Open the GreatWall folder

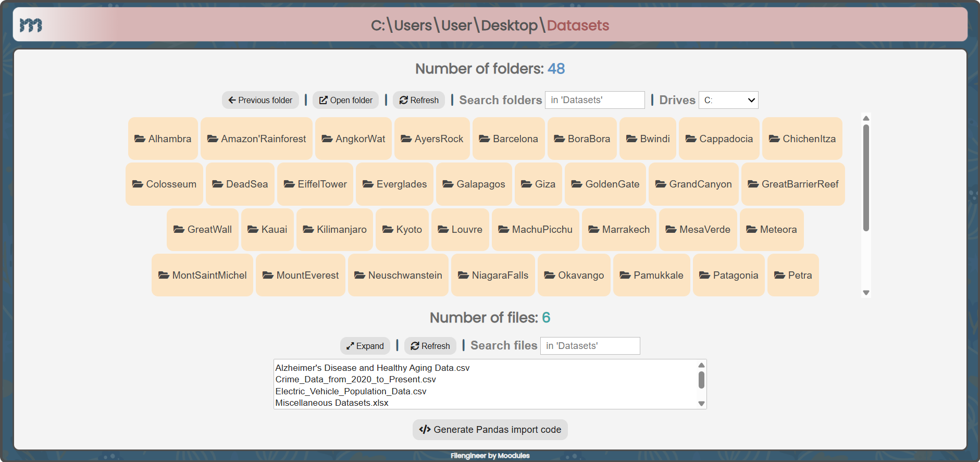point(203,229)
